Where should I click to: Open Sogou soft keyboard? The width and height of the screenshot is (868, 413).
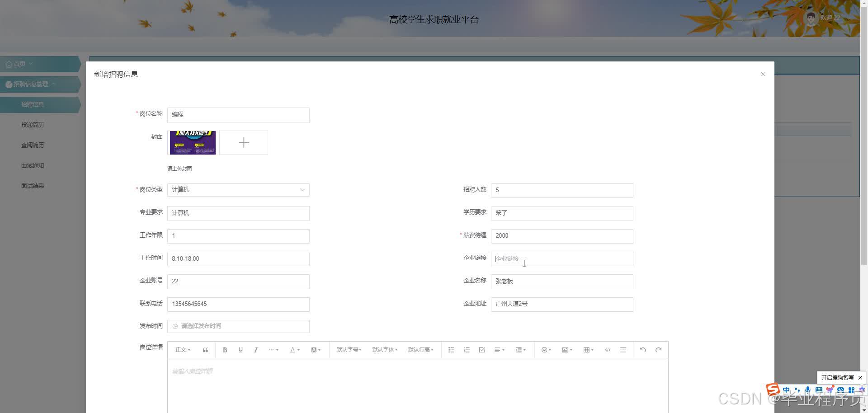pyautogui.click(x=819, y=390)
